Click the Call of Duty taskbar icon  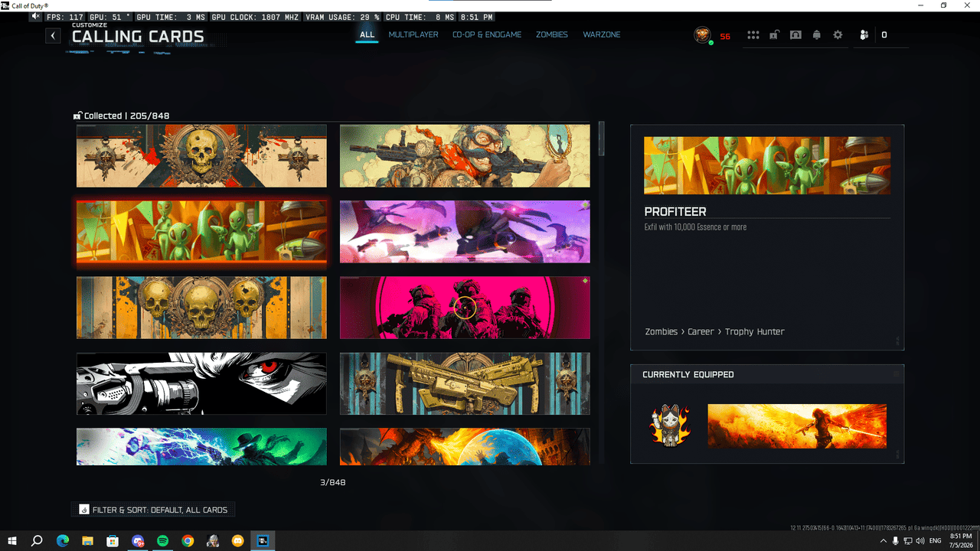[x=263, y=541]
